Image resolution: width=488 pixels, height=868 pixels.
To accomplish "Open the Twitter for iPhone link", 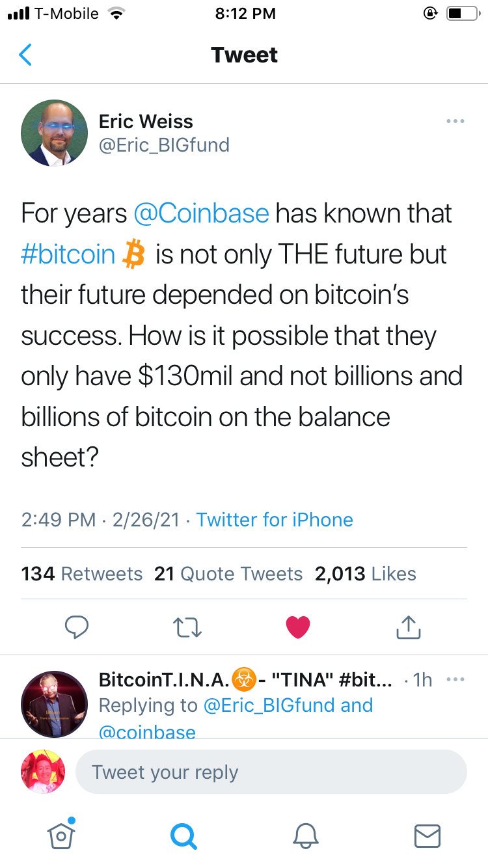I will click(x=275, y=520).
